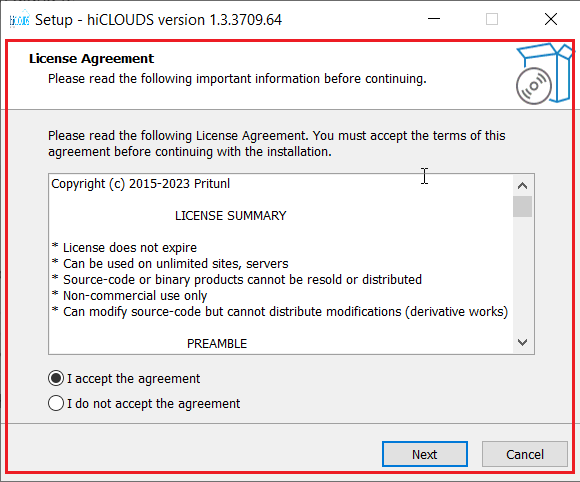This screenshot has width=580, height=482.
Task: Click the license text scroll up arrow
Action: (522, 185)
